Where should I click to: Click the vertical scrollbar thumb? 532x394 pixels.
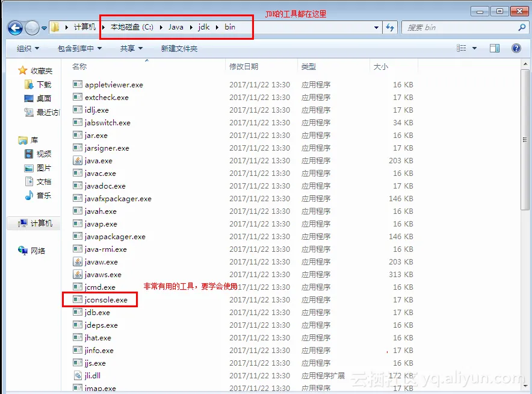(525, 140)
